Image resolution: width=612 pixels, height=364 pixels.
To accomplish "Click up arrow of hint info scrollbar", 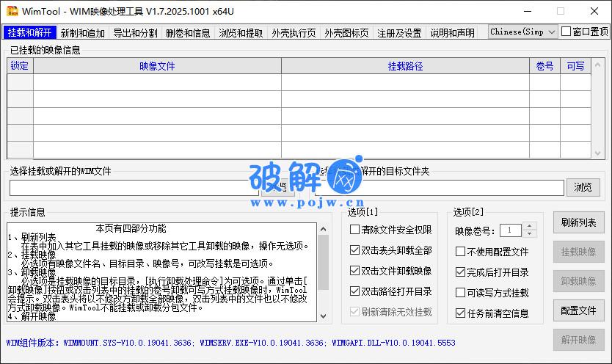I will pyautogui.click(x=323, y=230).
